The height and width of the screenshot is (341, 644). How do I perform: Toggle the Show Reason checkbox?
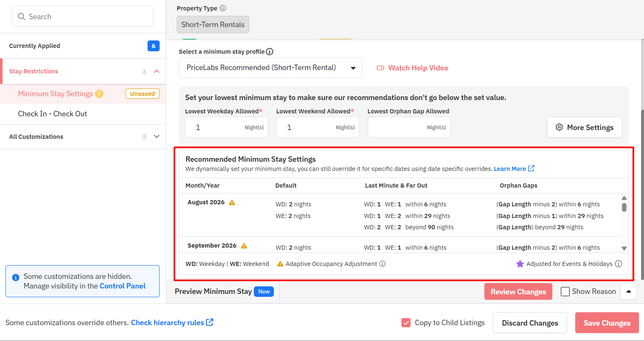[x=565, y=291]
